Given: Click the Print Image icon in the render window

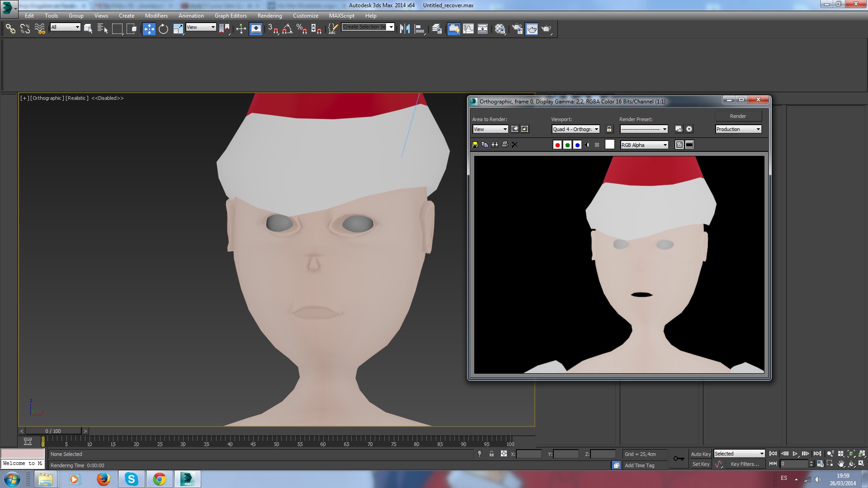Looking at the screenshot, I should point(505,145).
